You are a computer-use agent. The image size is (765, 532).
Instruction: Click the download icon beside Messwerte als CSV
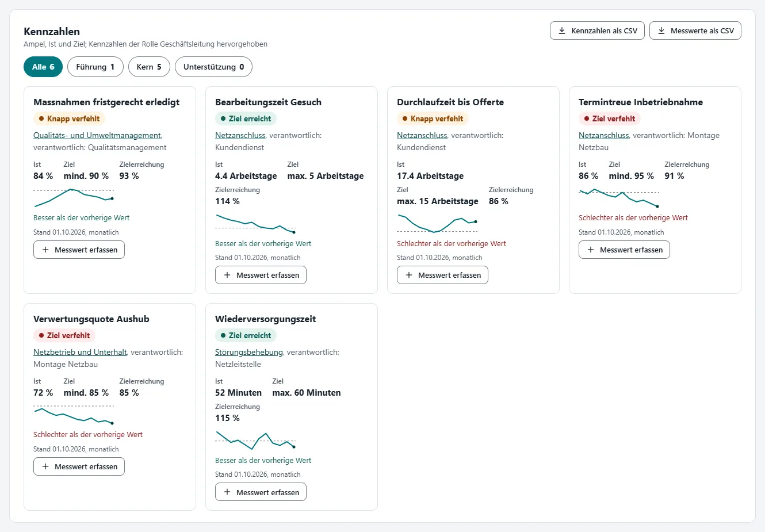point(661,31)
